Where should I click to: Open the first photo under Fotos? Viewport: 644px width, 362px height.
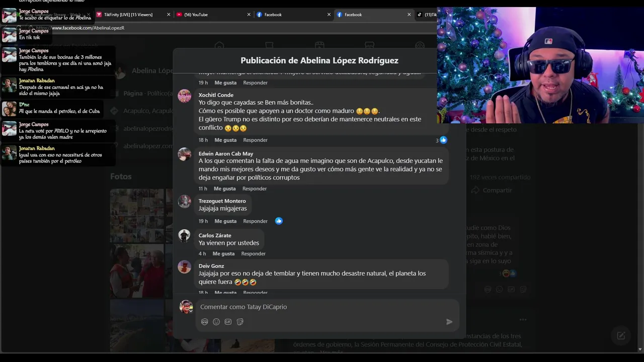[137, 215]
